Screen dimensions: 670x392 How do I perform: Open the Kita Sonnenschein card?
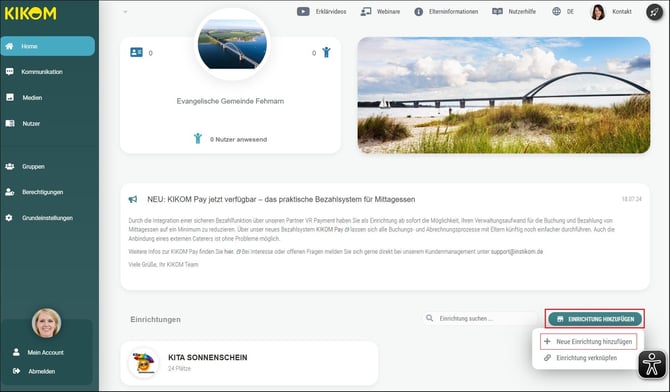(x=250, y=363)
